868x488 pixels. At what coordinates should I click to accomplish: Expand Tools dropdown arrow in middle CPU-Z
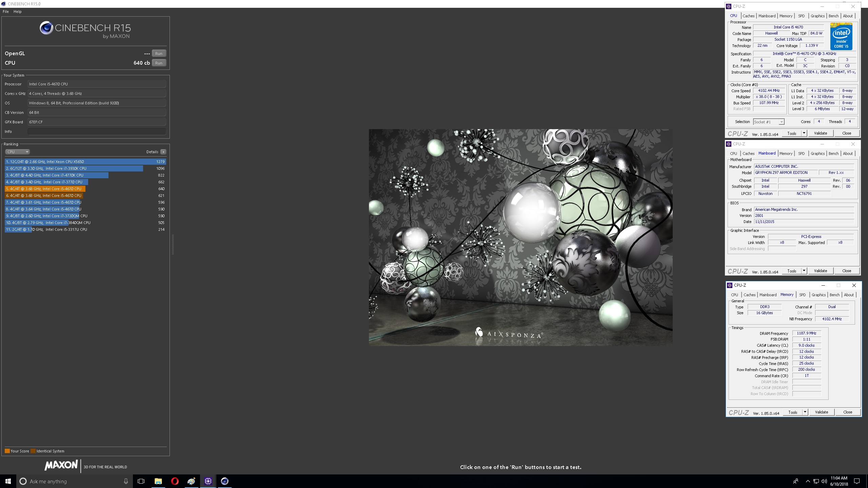(804, 271)
